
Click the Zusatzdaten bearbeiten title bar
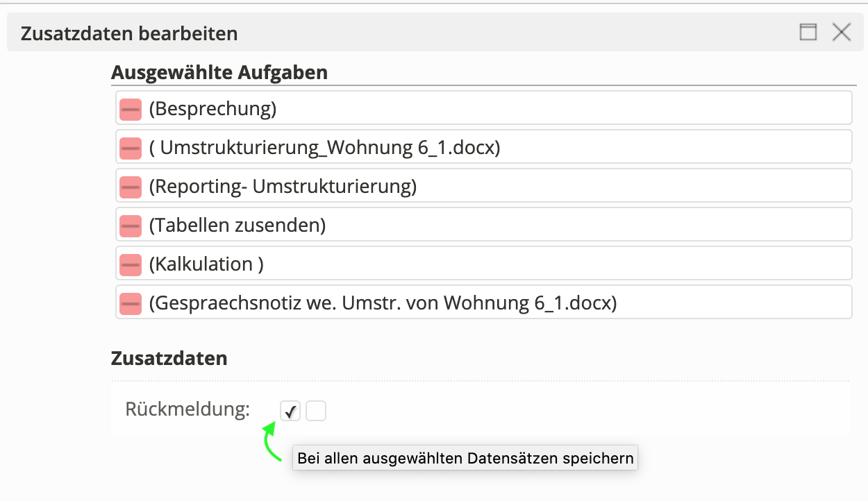tap(417, 33)
